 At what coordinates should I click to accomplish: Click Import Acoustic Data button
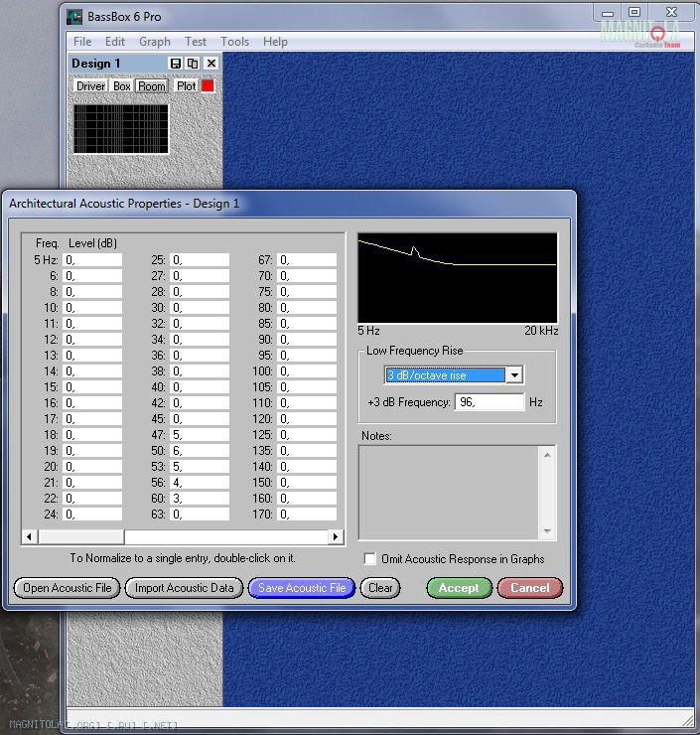click(184, 588)
